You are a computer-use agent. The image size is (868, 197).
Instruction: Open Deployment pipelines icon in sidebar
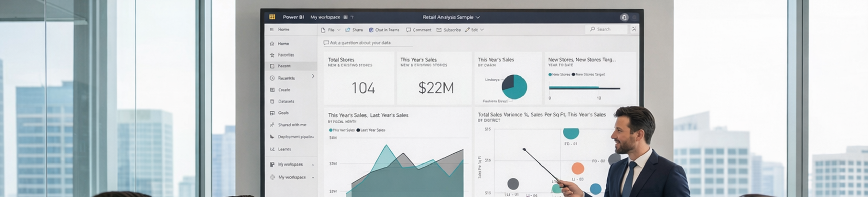click(x=272, y=137)
